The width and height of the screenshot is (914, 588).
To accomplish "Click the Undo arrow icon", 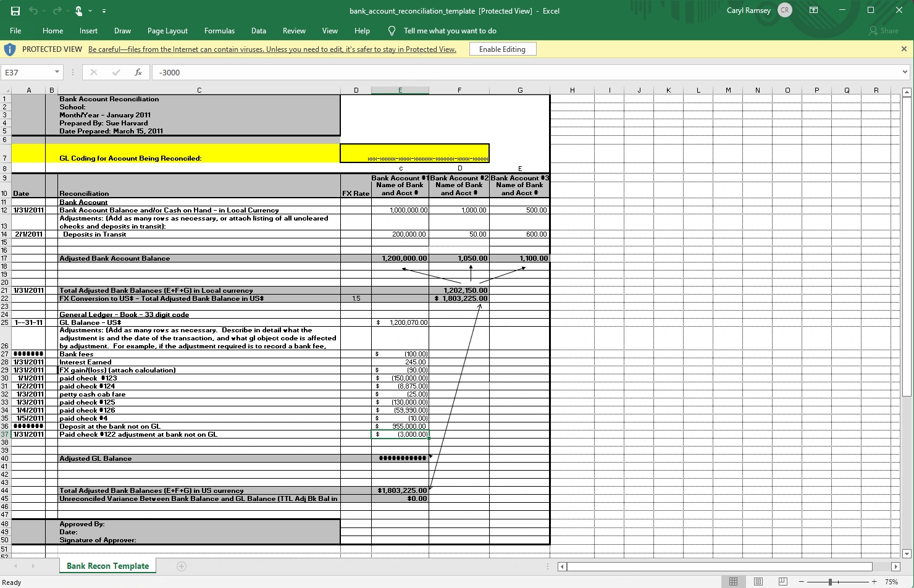I will 33,10.
